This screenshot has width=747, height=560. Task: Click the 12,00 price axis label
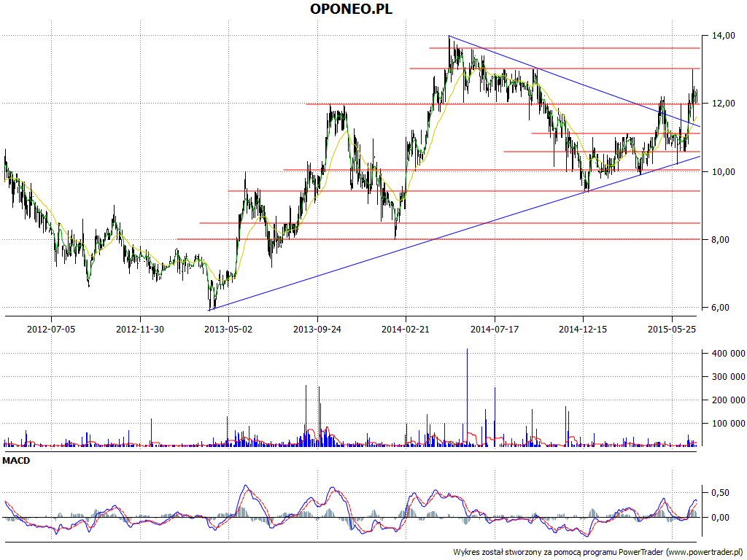pos(723,104)
